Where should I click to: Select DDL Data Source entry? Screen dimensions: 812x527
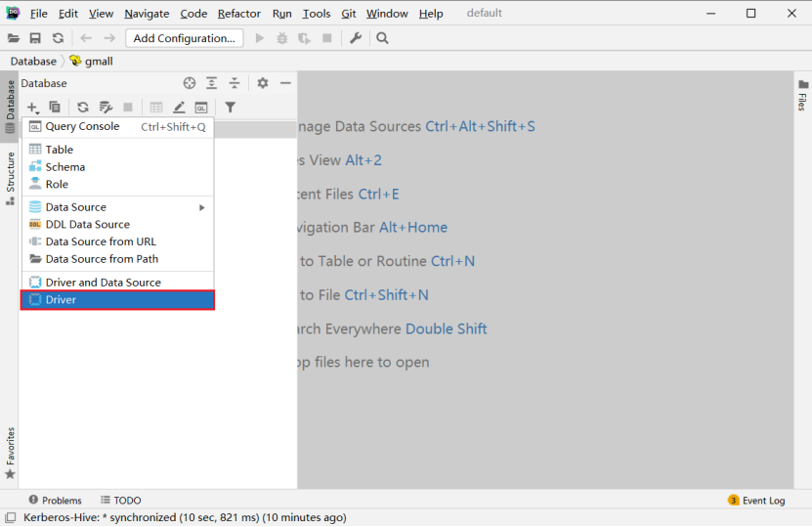tap(117, 224)
